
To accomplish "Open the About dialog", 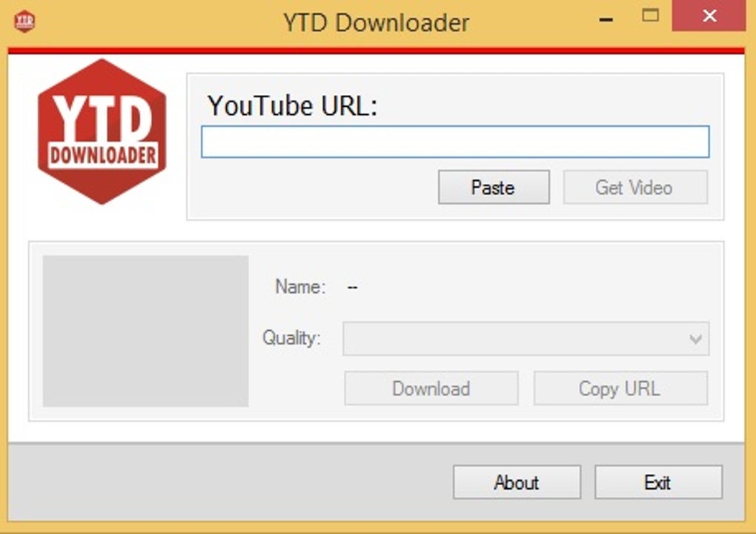I will pos(517,482).
